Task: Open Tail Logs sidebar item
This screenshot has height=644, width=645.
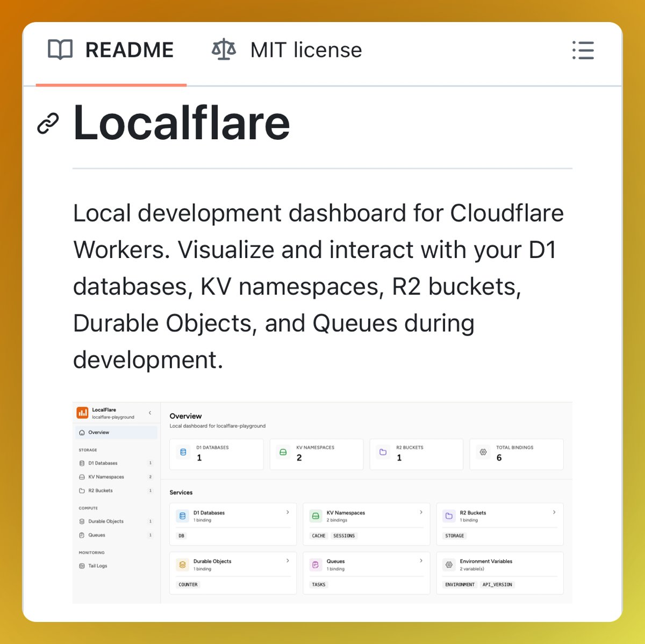Action: (116, 566)
